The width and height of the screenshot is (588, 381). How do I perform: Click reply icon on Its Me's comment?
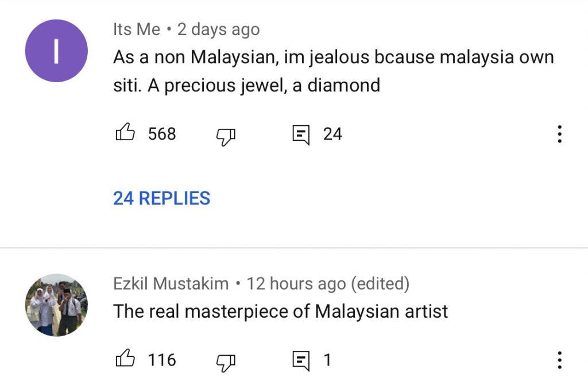[301, 134]
